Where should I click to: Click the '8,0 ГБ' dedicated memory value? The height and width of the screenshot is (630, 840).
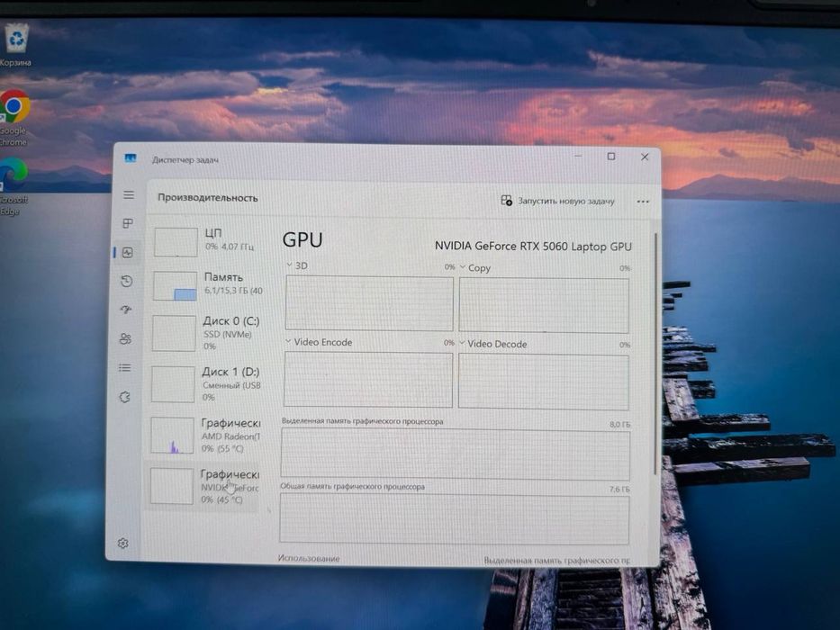(x=619, y=424)
